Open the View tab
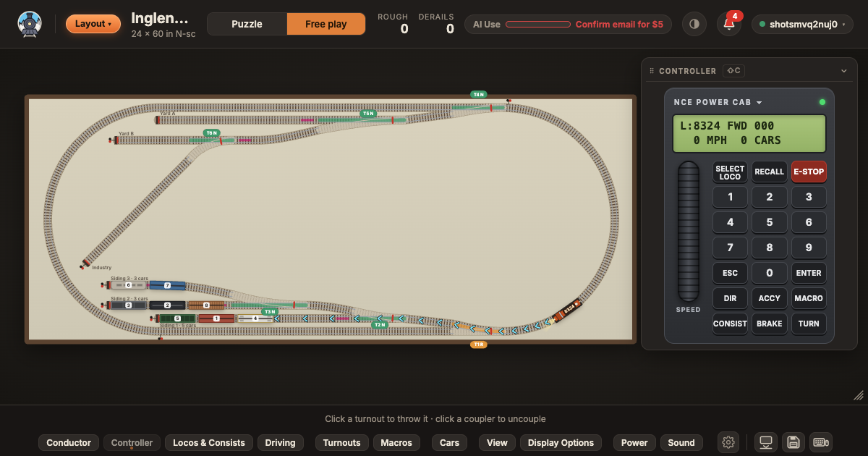Viewport: 868px width, 456px height. click(497, 443)
